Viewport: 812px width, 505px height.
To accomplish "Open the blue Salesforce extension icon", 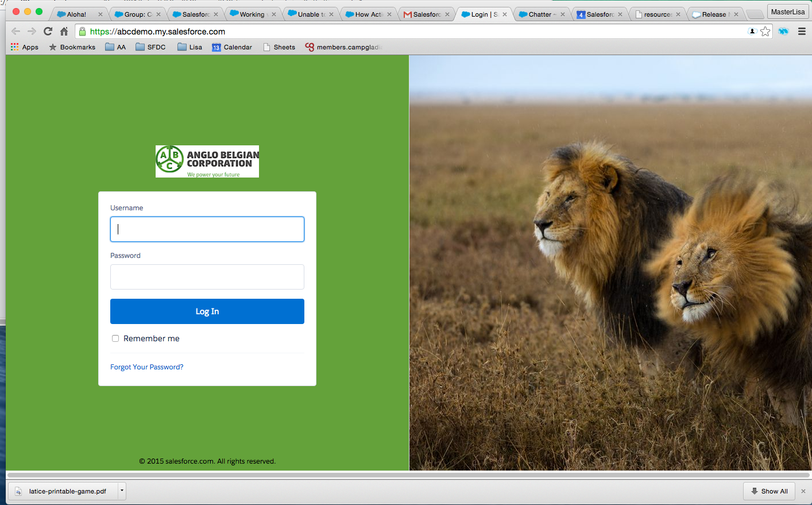I will [x=783, y=32].
